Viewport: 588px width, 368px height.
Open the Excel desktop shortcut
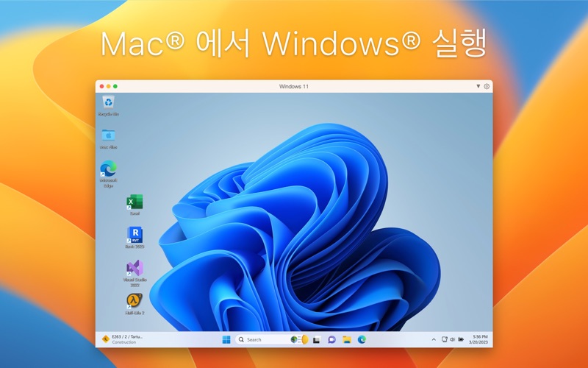(135, 205)
